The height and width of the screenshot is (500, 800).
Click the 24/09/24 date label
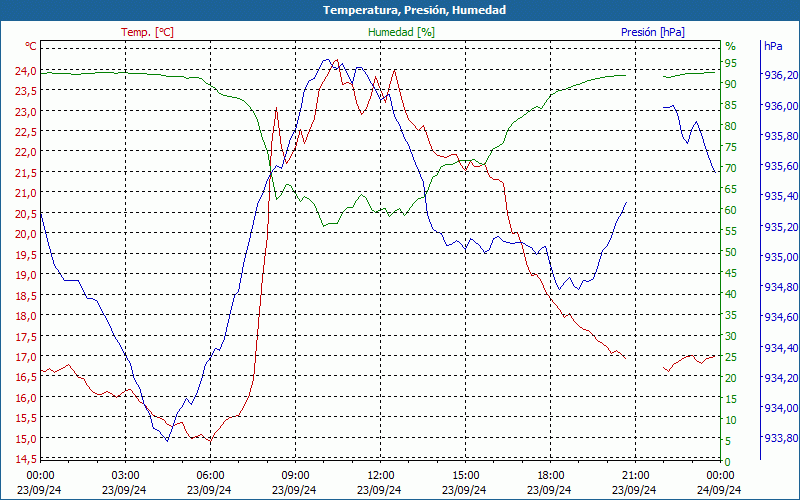click(719, 490)
